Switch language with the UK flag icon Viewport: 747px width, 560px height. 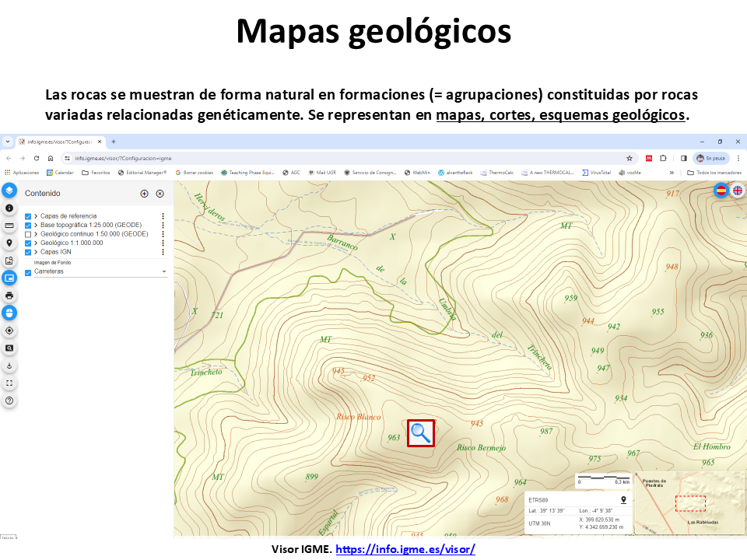coord(736,190)
